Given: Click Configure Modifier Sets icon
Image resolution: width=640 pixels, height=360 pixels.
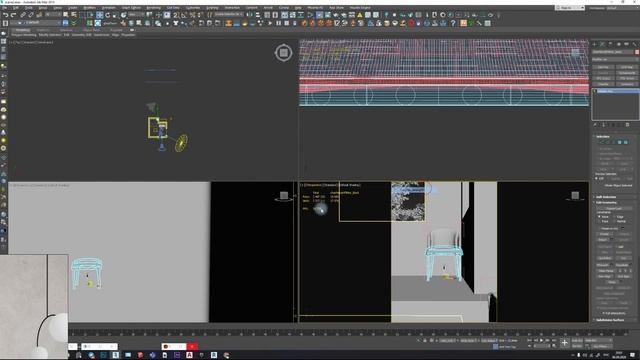Looking at the screenshot, I should 627,124.
